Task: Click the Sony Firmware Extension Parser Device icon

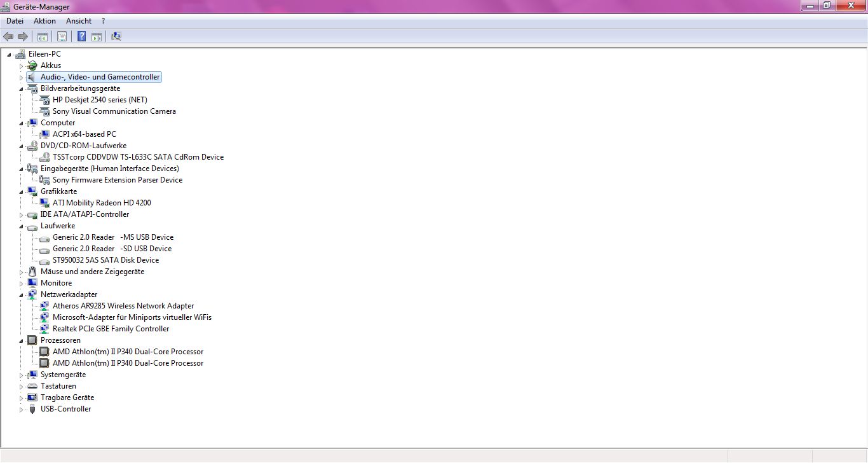Action: [x=44, y=180]
